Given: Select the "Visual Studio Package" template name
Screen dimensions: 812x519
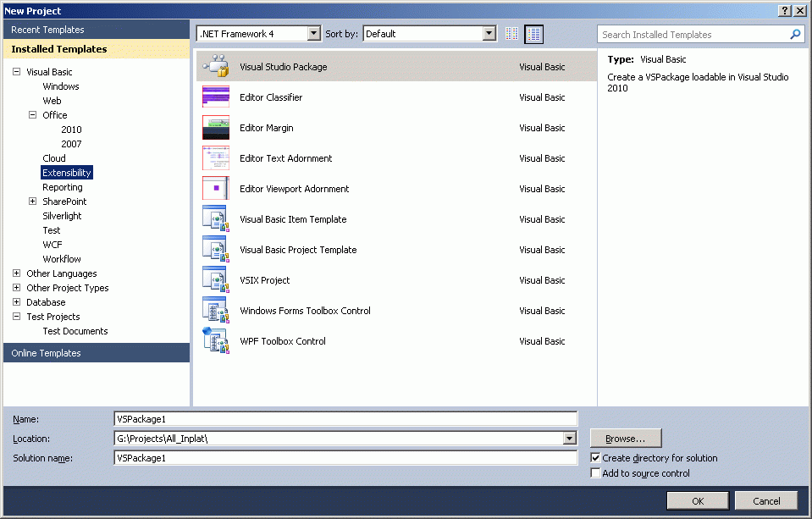Looking at the screenshot, I should point(284,66).
